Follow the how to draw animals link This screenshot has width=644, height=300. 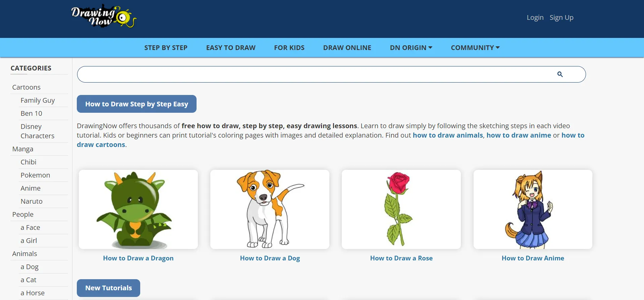click(x=448, y=135)
